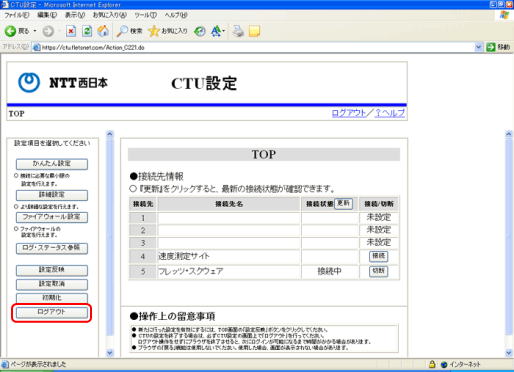The width and height of the screenshot is (514, 372).
Task: Click the Stop loading icon
Action: [71, 31]
